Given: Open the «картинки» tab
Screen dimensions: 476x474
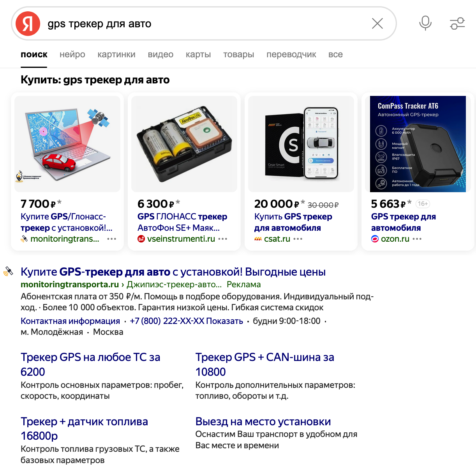Looking at the screenshot, I should coord(116,55).
